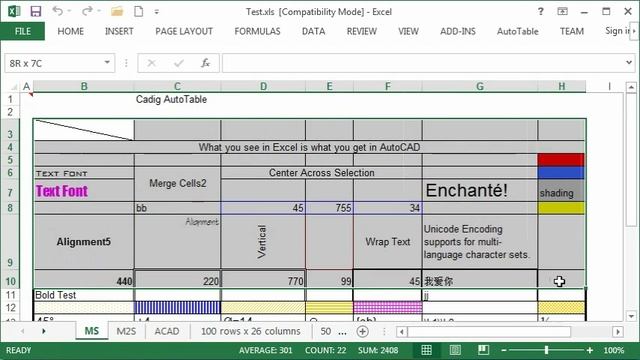640x360 pixels.
Task: Undo the last action
Action: 58,11
